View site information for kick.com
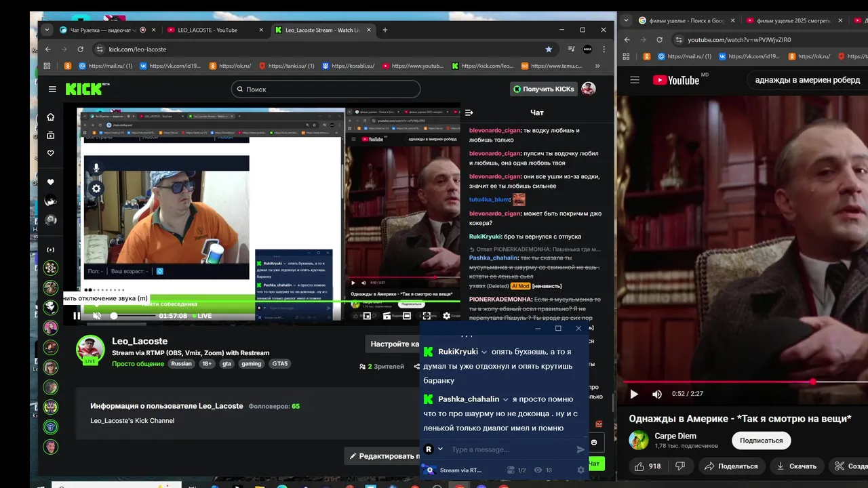 pyautogui.click(x=100, y=49)
